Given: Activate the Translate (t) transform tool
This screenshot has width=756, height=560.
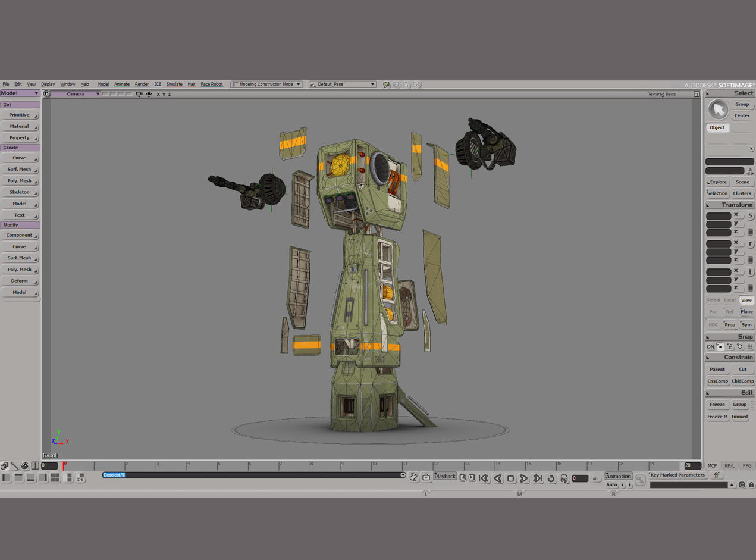Looking at the screenshot, I should (x=750, y=272).
